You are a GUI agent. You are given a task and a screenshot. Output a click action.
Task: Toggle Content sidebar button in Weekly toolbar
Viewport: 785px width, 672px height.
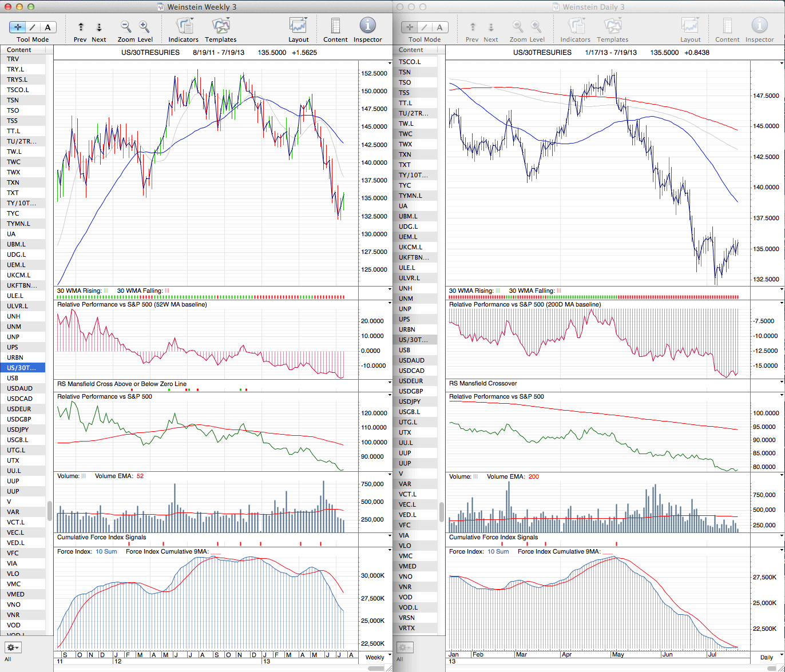pyautogui.click(x=335, y=26)
